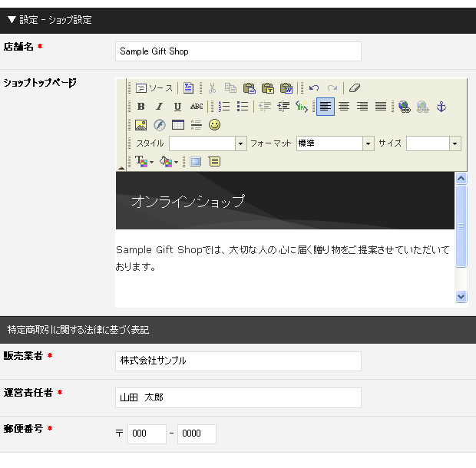Insert an anchor

click(441, 107)
